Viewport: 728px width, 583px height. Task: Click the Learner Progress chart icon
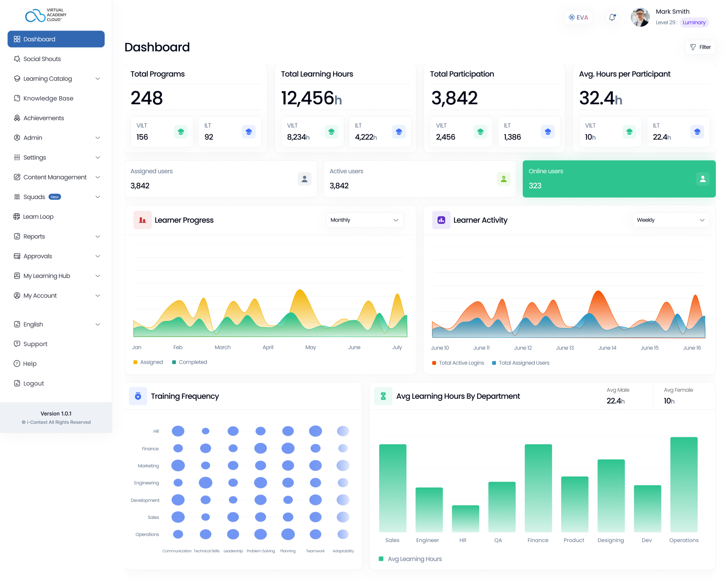(142, 220)
